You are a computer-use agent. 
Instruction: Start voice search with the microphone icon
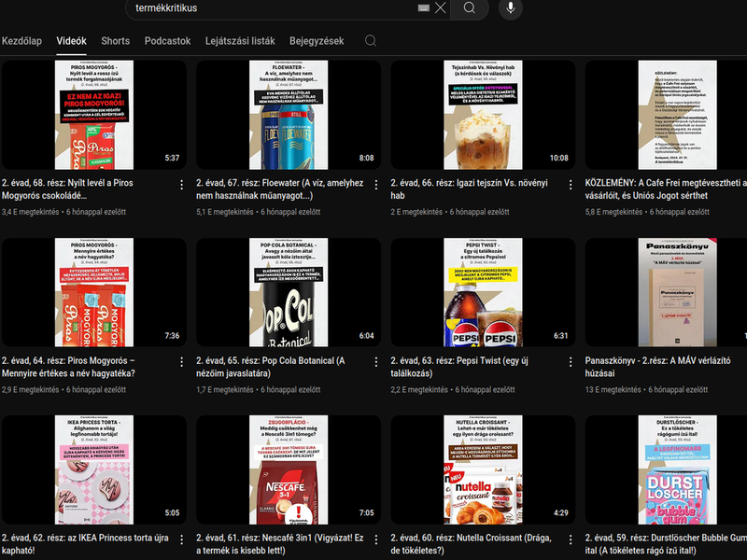pos(510,8)
